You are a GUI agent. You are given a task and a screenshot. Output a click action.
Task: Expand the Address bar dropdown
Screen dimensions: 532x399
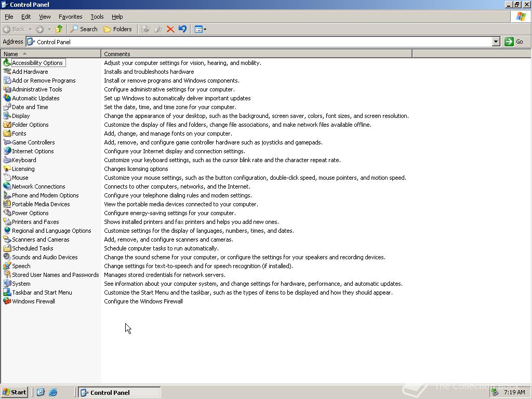[496, 42]
